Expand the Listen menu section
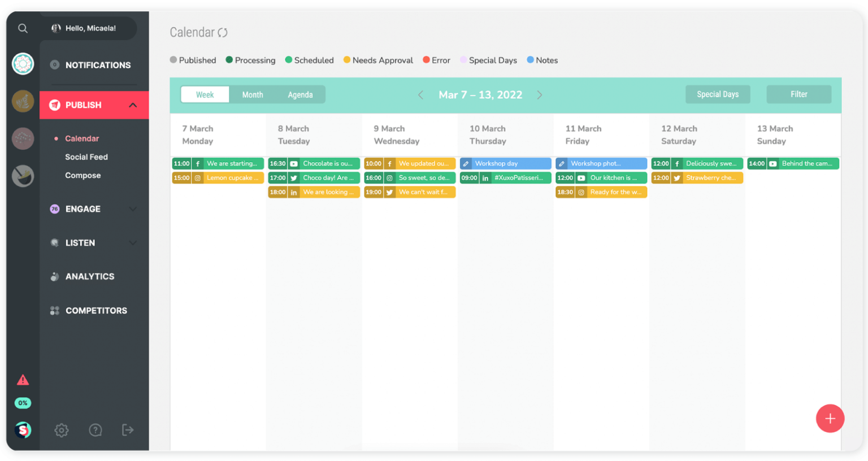The image size is (868, 461). click(133, 243)
